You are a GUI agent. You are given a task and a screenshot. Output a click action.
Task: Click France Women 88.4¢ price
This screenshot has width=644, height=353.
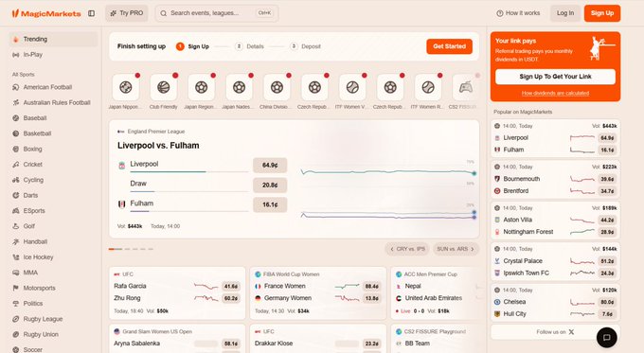click(371, 287)
